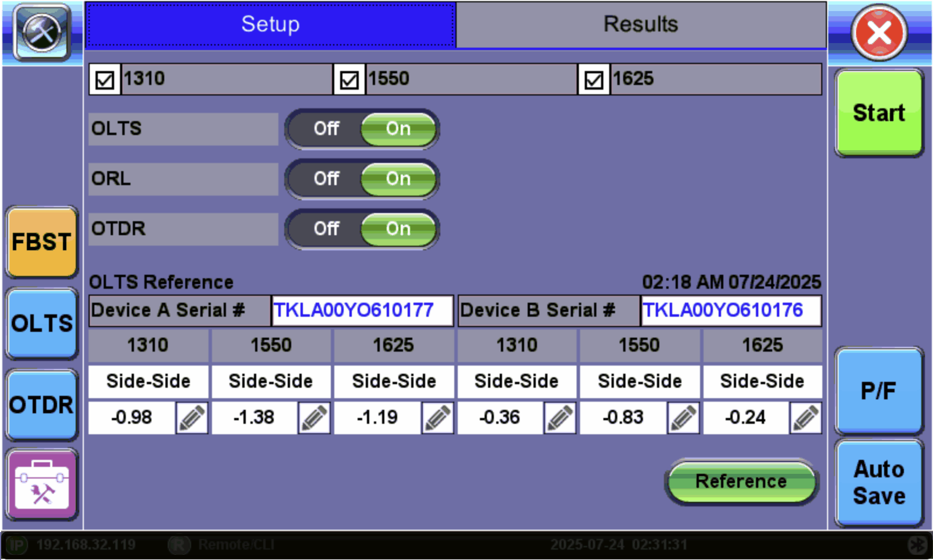Edit Device B 1550 reference value pencil
The width and height of the screenshot is (933, 560).
tap(683, 418)
